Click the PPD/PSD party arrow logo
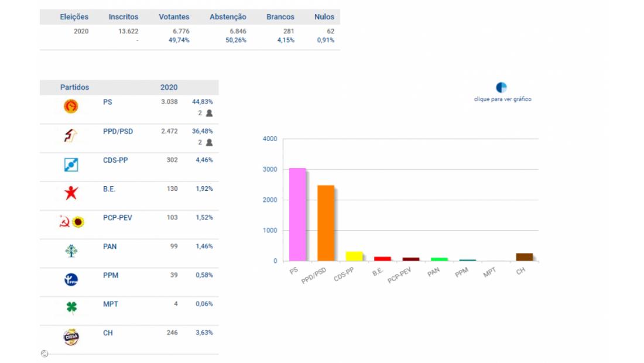The image size is (644, 363). [x=71, y=136]
